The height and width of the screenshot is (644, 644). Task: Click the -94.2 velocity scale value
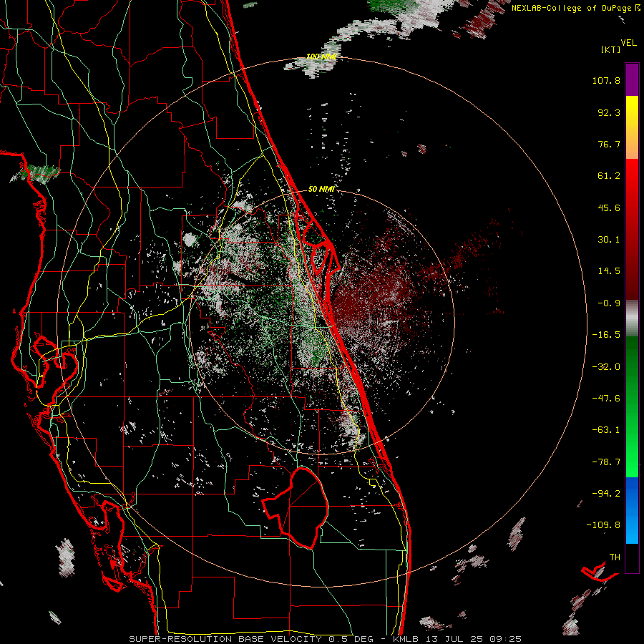click(606, 494)
